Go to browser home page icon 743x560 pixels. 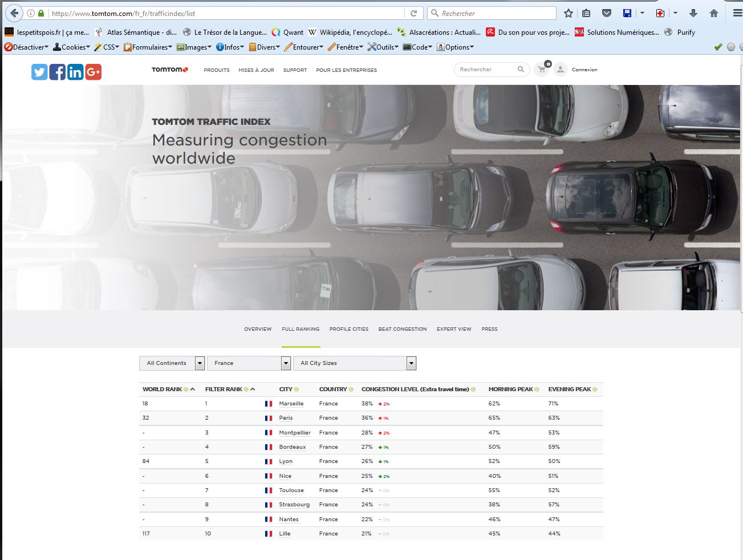click(x=713, y=13)
